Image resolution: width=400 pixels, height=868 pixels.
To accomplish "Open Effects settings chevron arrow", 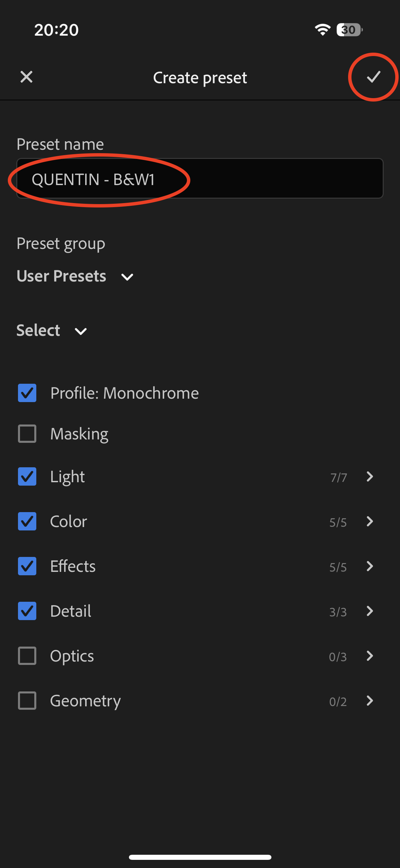I will pyautogui.click(x=370, y=566).
